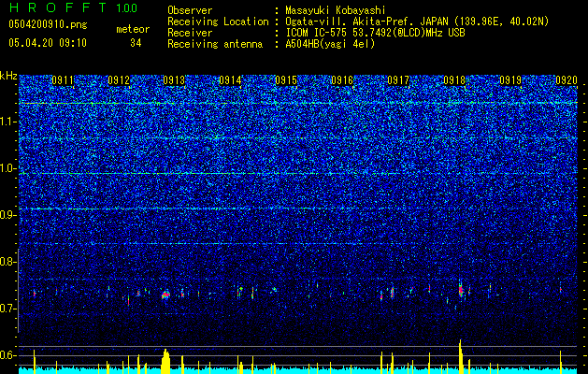
Task: Click the kHz axis unit label
Action: point(8,76)
